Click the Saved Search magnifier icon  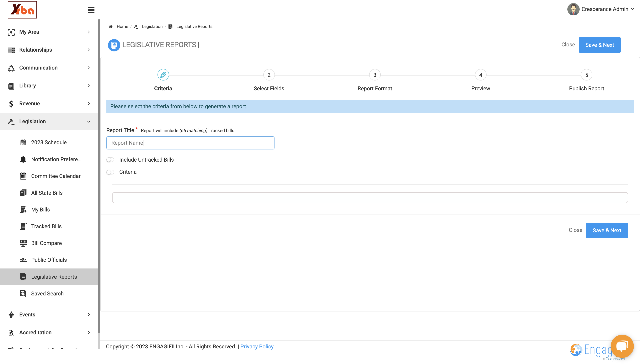pos(23,294)
